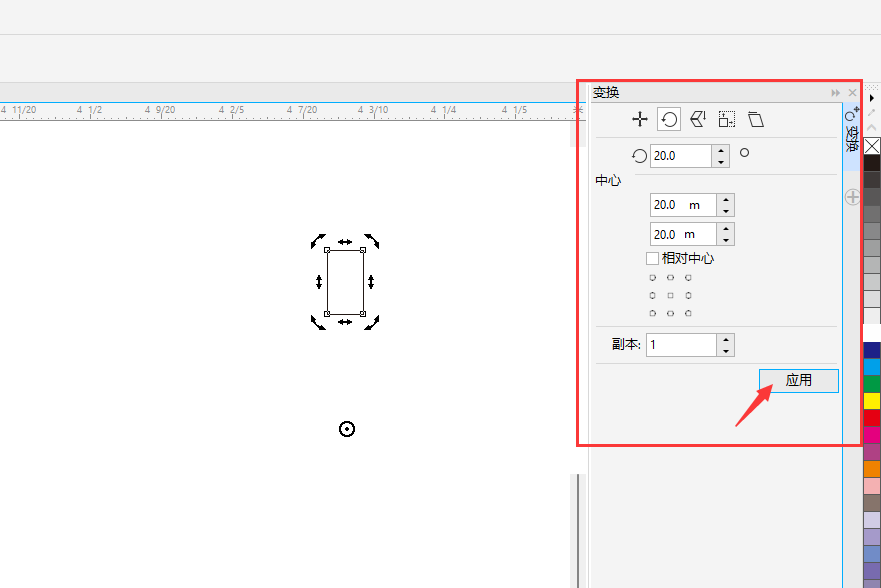Click the add docker plus icon
This screenshot has height=588, width=881.
852,197
